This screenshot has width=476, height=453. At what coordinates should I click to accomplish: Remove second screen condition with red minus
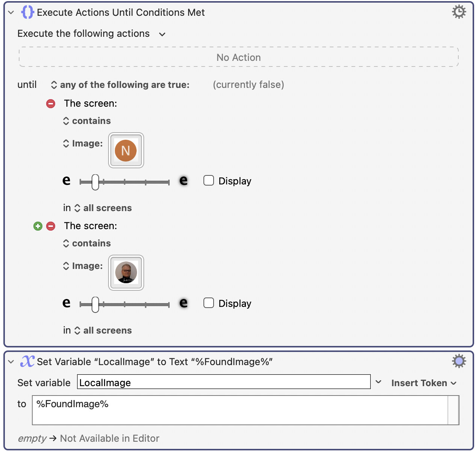coord(51,226)
